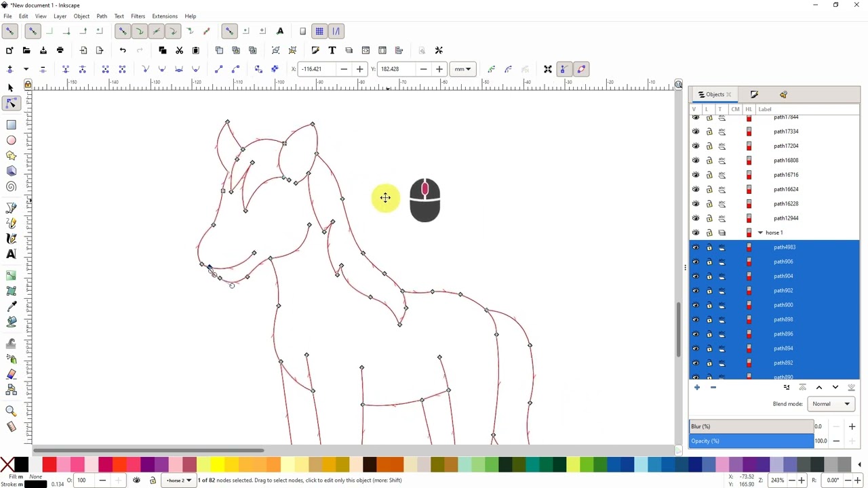868x488 pixels.
Task: Open the horse 2 layer selector dropdown
Action: pyautogui.click(x=179, y=481)
